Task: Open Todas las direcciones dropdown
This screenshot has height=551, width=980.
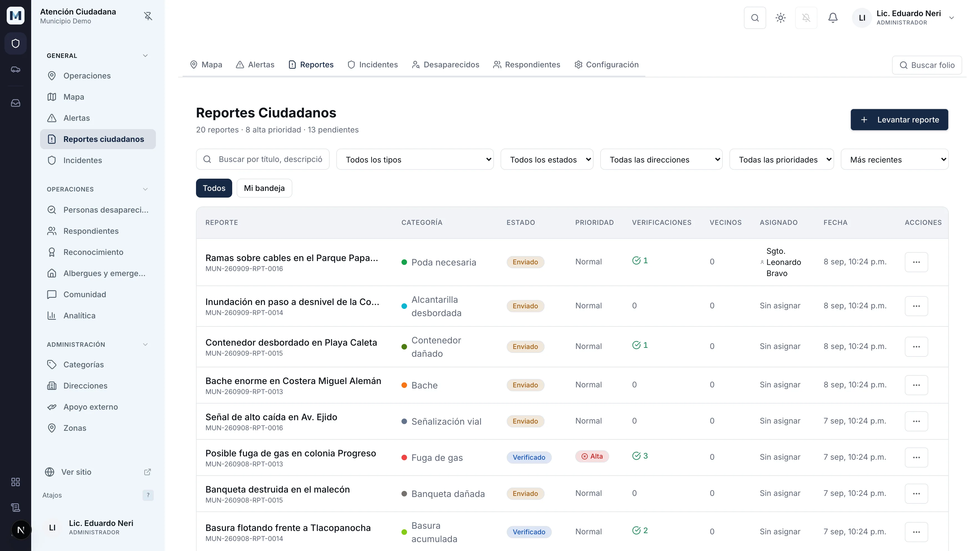Action: click(661, 159)
